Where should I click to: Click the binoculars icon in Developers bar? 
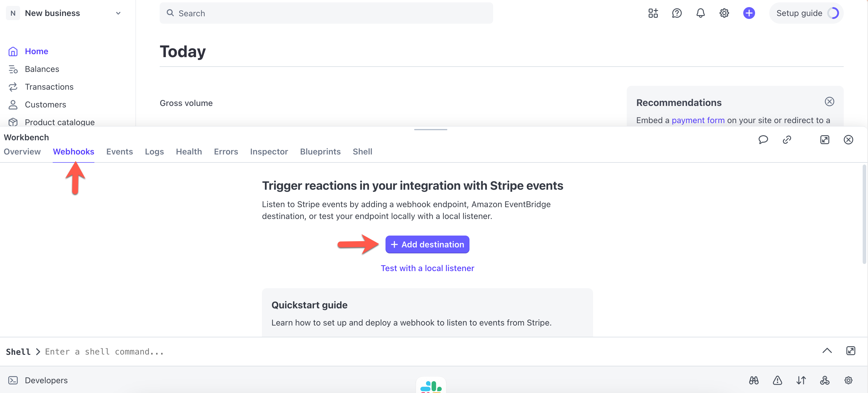click(753, 380)
